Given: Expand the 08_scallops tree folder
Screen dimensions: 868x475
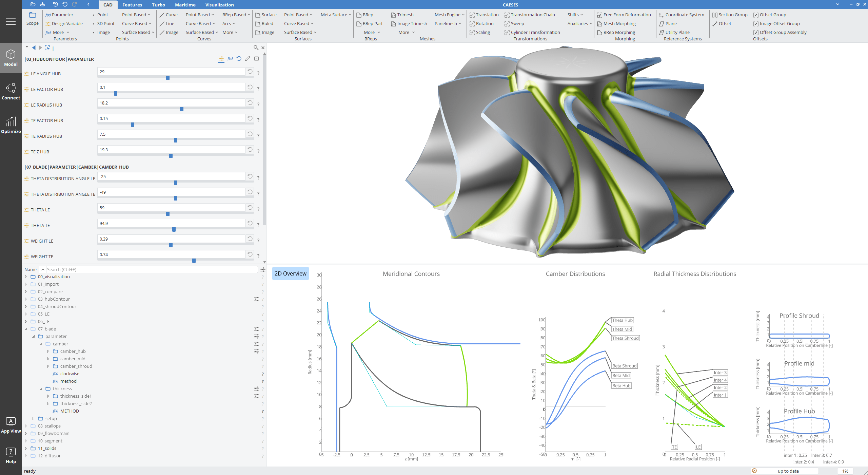Looking at the screenshot, I should (26, 426).
